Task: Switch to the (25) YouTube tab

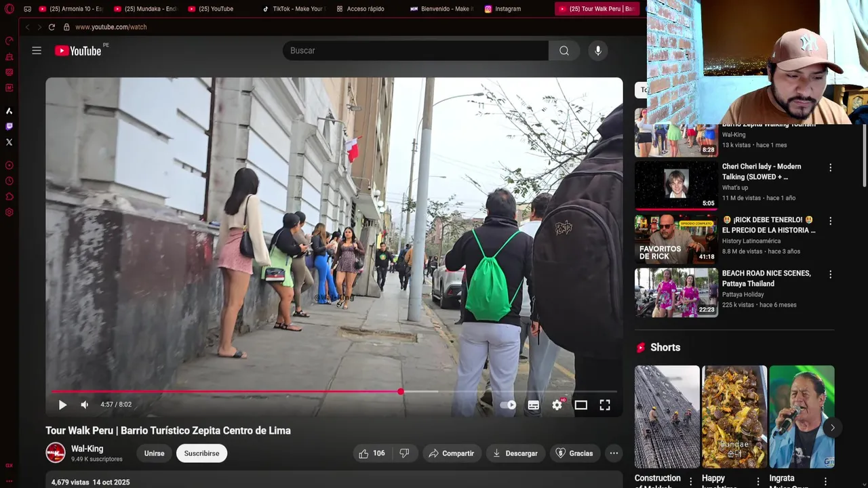Action: (x=219, y=9)
